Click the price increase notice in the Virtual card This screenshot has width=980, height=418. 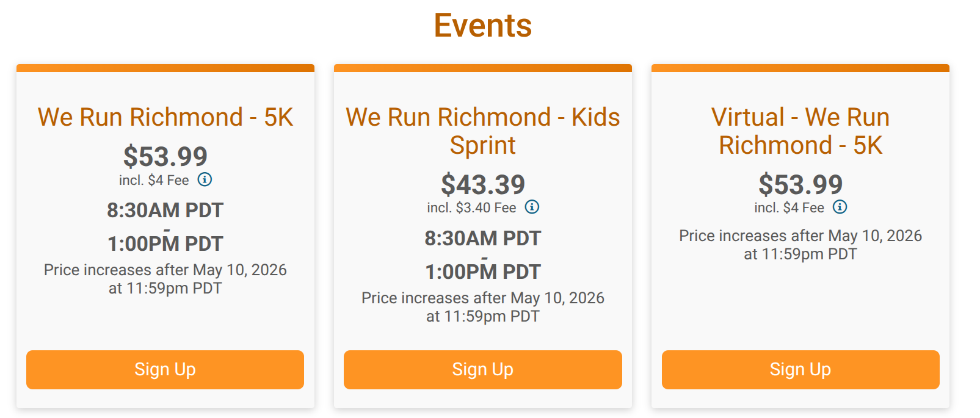coord(800,245)
